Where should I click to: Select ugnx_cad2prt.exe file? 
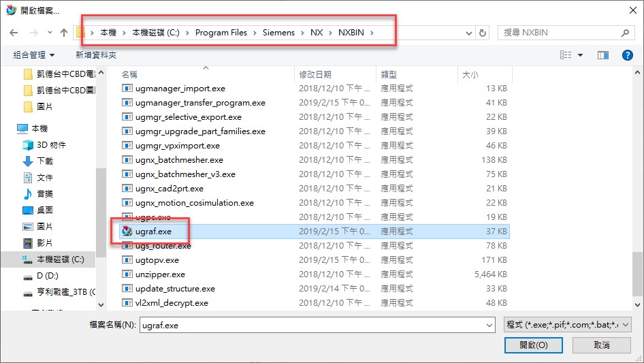pos(170,189)
